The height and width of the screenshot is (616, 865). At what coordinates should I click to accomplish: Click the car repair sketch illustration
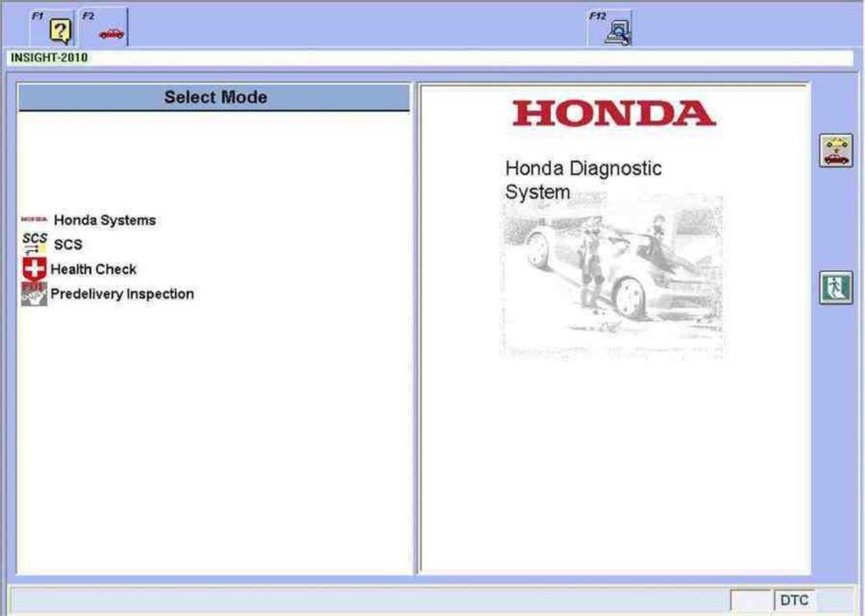tap(612, 275)
